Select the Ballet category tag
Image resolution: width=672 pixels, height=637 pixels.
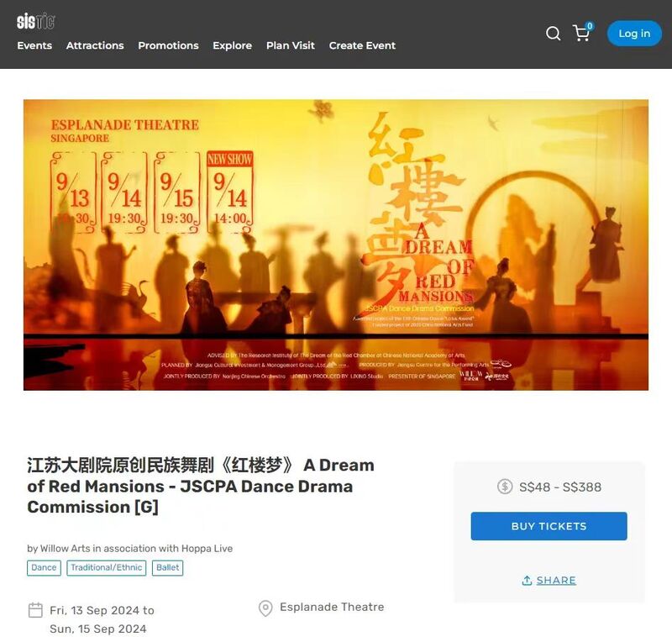click(x=167, y=567)
